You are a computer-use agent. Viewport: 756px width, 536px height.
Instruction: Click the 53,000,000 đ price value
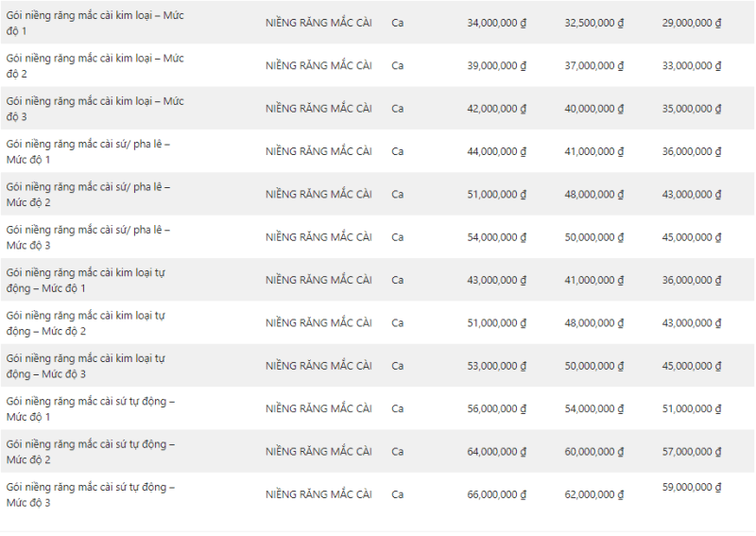coord(496,366)
